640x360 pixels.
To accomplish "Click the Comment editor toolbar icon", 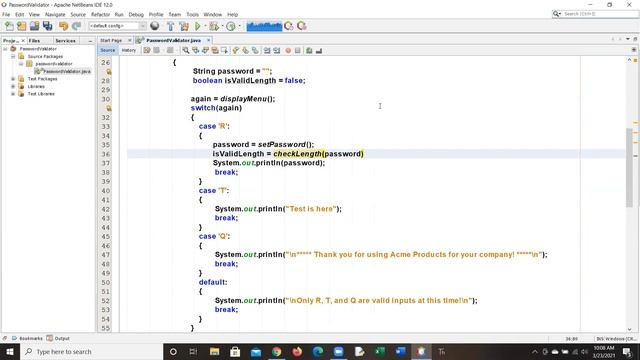I will click(309, 51).
